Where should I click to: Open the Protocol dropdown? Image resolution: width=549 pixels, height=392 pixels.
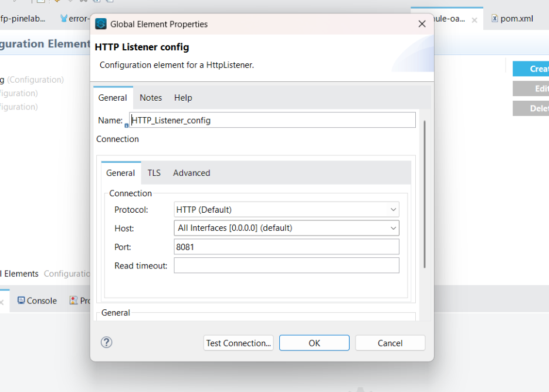[x=394, y=209]
